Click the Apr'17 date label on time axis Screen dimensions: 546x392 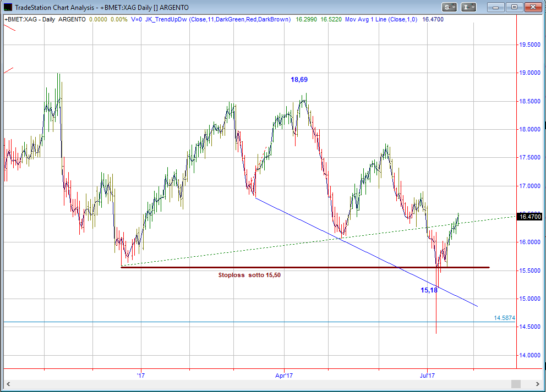[284, 376]
